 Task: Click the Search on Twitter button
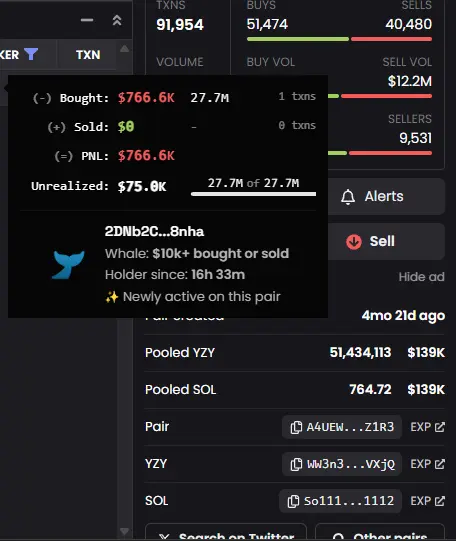coord(226,532)
